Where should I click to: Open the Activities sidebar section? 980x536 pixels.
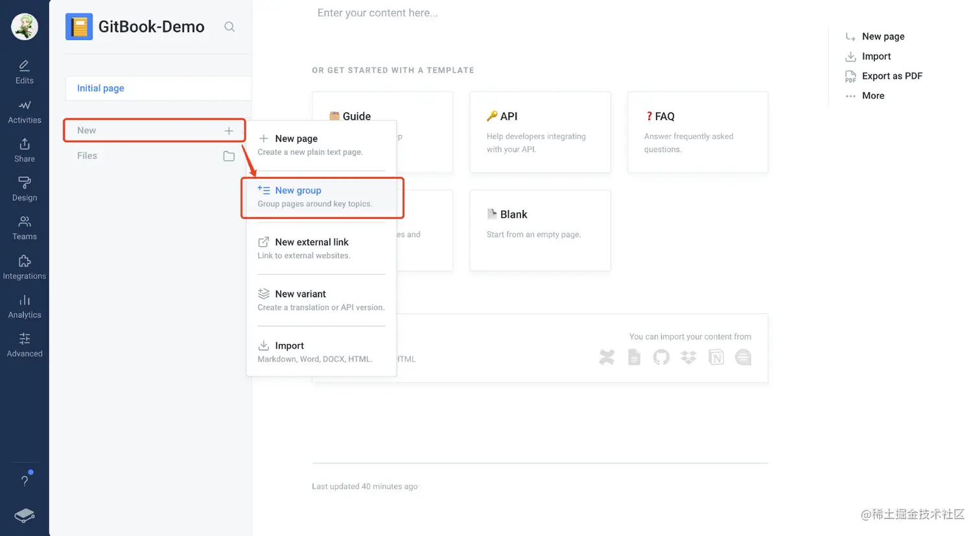coord(25,111)
